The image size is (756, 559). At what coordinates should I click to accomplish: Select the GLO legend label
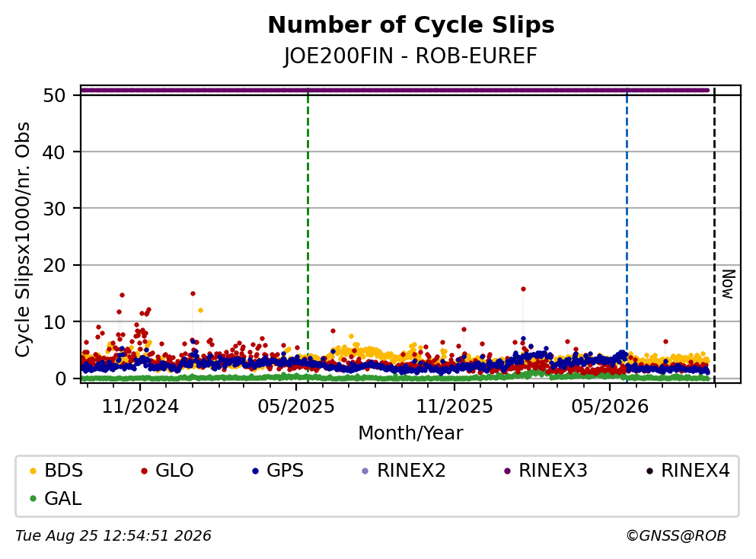(x=174, y=471)
